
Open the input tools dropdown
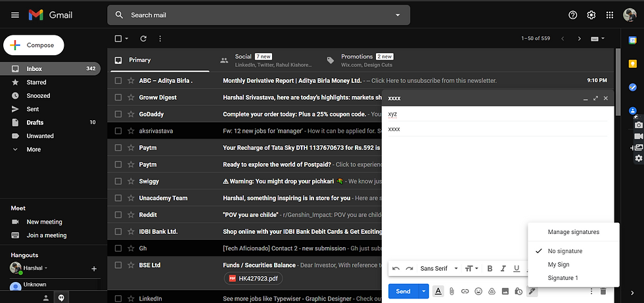coord(597,39)
